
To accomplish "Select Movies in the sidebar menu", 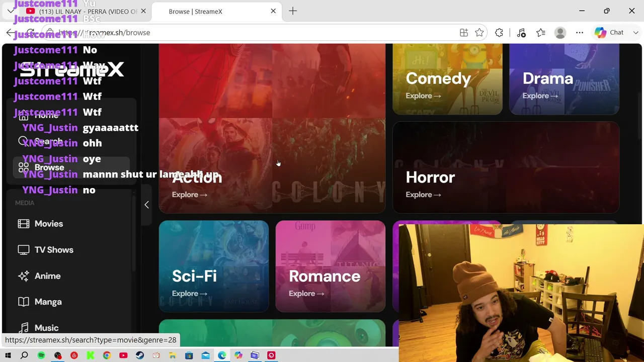I will pos(71,224).
